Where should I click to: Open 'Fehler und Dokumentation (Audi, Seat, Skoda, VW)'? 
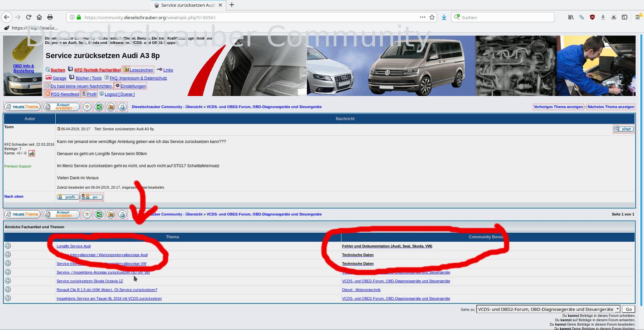tap(387, 246)
